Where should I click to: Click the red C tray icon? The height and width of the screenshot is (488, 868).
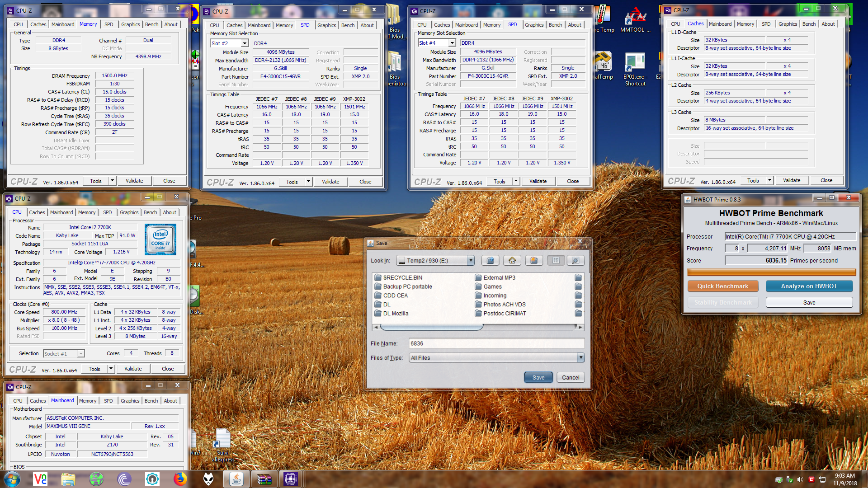click(811, 479)
